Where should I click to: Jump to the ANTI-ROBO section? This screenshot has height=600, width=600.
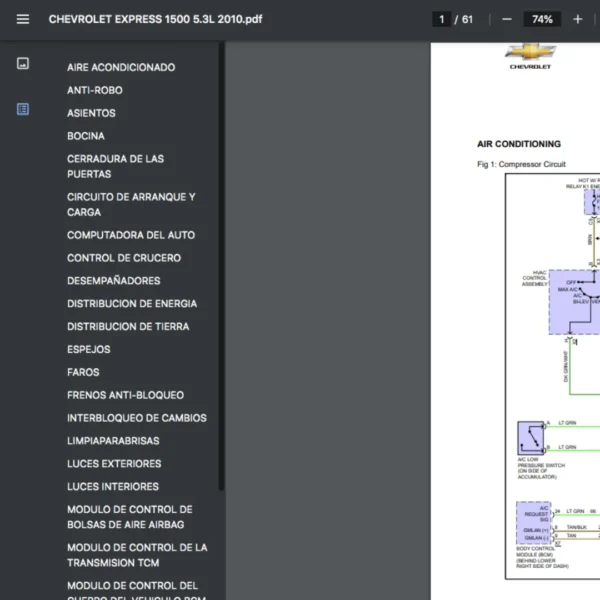tap(95, 90)
